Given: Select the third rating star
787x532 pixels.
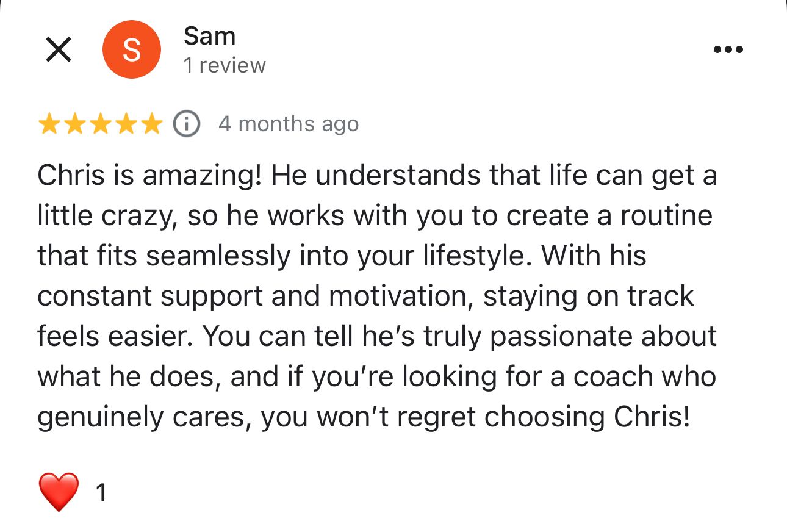Looking at the screenshot, I should tap(100, 124).
